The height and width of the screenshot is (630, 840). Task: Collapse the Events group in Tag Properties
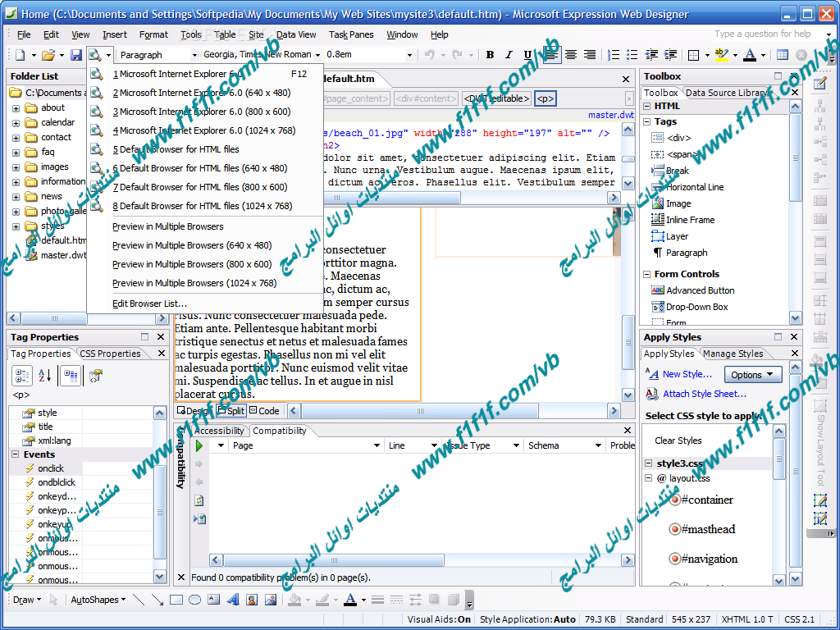pyautogui.click(x=16, y=454)
